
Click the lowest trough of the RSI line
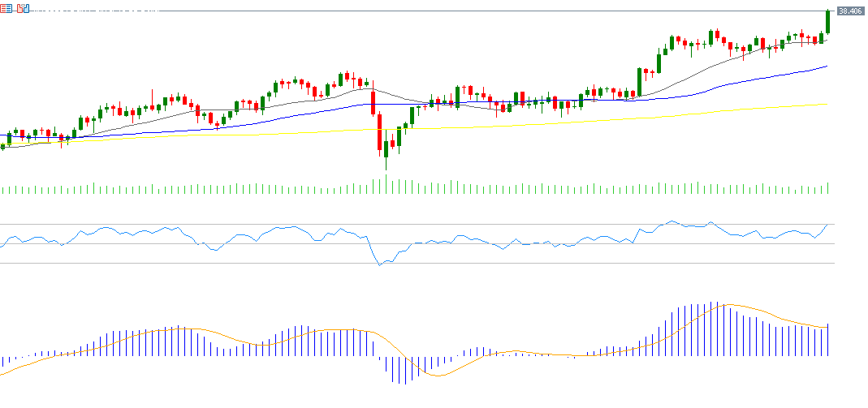coord(379,265)
